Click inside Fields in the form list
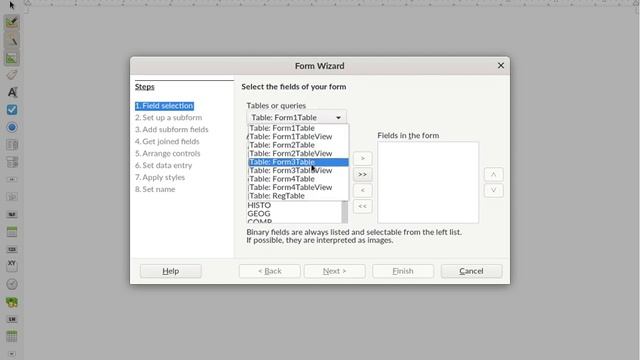The height and width of the screenshot is (360, 640). [x=428, y=182]
